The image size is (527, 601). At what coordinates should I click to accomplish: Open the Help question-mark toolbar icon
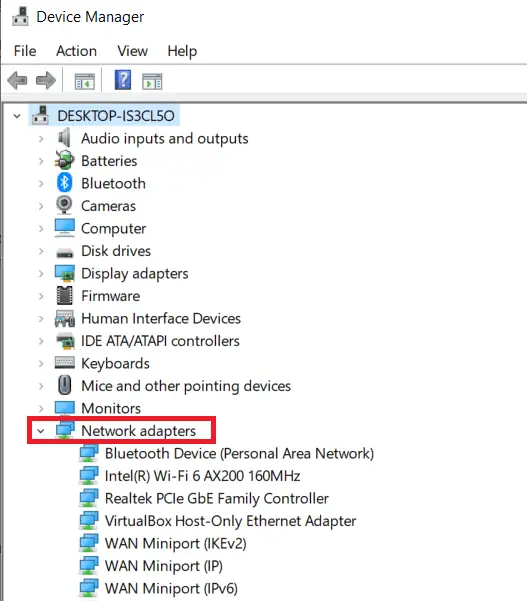tap(123, 80)
